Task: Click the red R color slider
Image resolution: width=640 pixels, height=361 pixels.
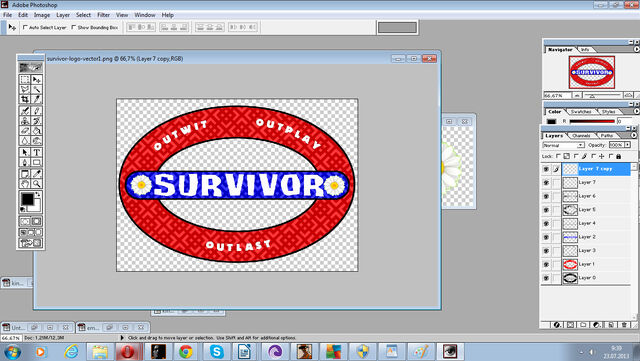Action: coord(592,121)
